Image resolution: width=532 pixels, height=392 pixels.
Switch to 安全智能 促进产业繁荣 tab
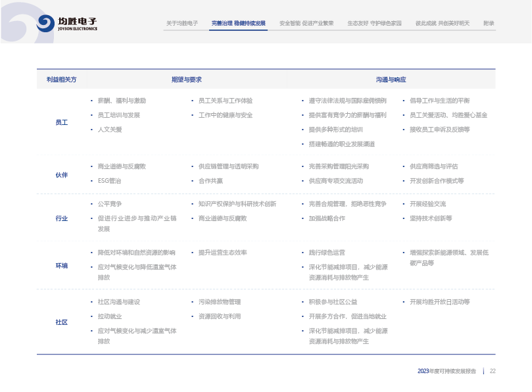(306, 23)
